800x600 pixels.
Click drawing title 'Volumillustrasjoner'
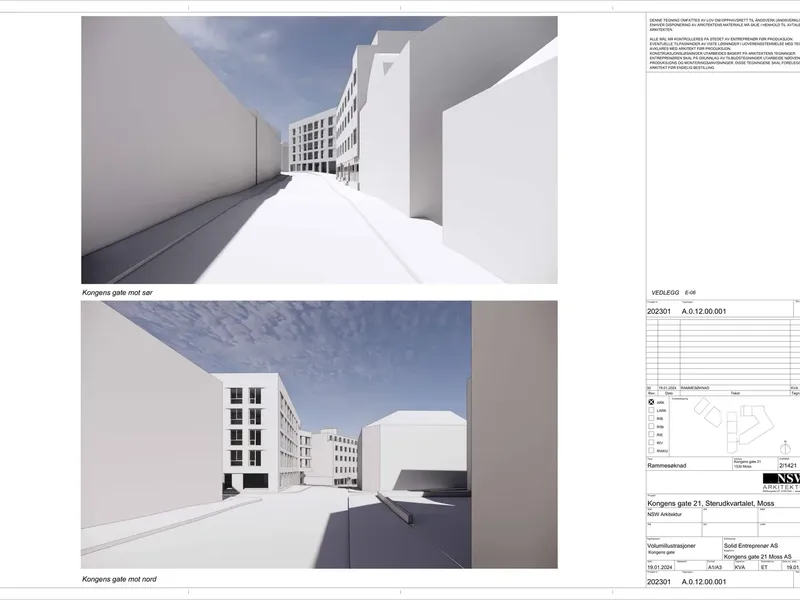click(671, 545)
